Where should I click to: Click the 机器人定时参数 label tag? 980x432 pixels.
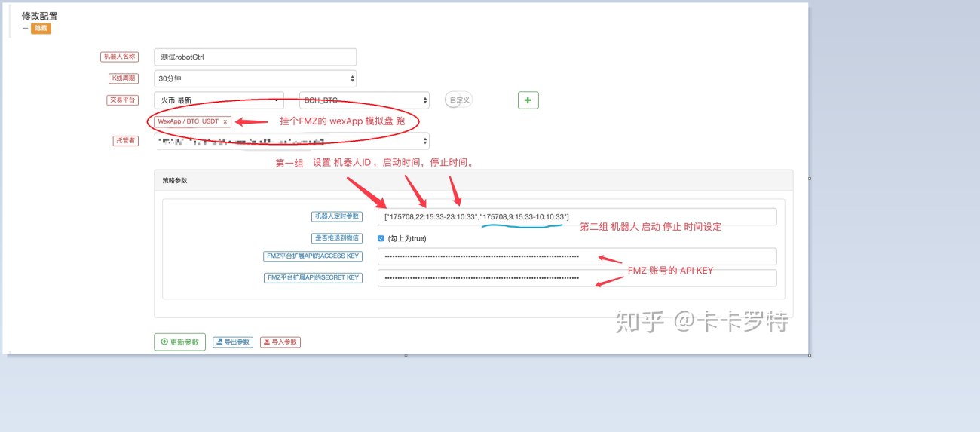(x=336, y=216)
